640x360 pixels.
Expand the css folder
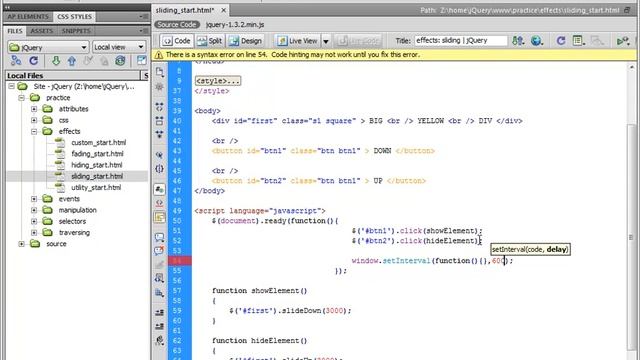click(x=34, y=120)
